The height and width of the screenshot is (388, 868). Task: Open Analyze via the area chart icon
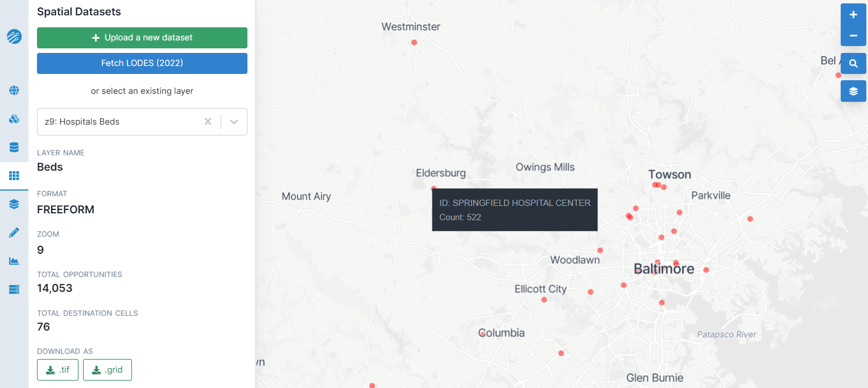(x=14, y=261)
